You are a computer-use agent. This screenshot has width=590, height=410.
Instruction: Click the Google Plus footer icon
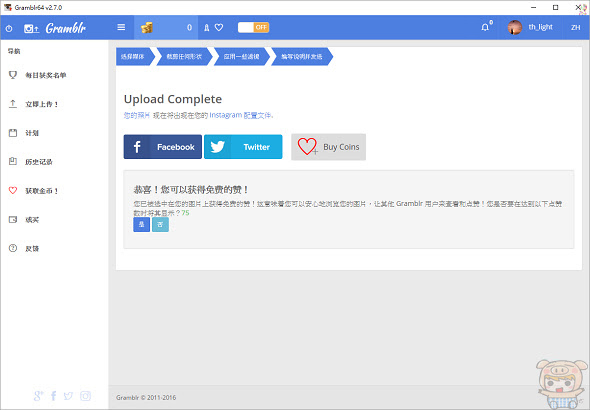(38, 396)
